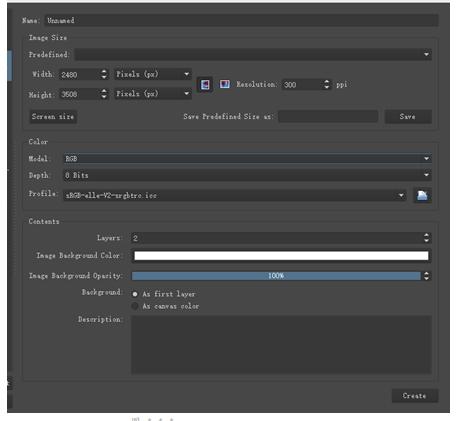Screen dimensions: 460x421
Task: Click white Image Background Color swatch
Action: click(x=281, y=256)
